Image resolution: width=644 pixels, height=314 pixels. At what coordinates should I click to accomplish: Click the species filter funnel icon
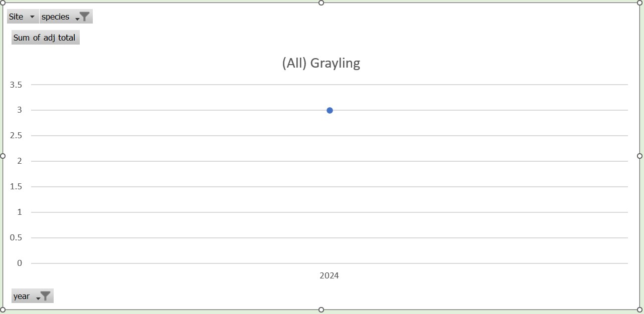(x=85, y=17)
